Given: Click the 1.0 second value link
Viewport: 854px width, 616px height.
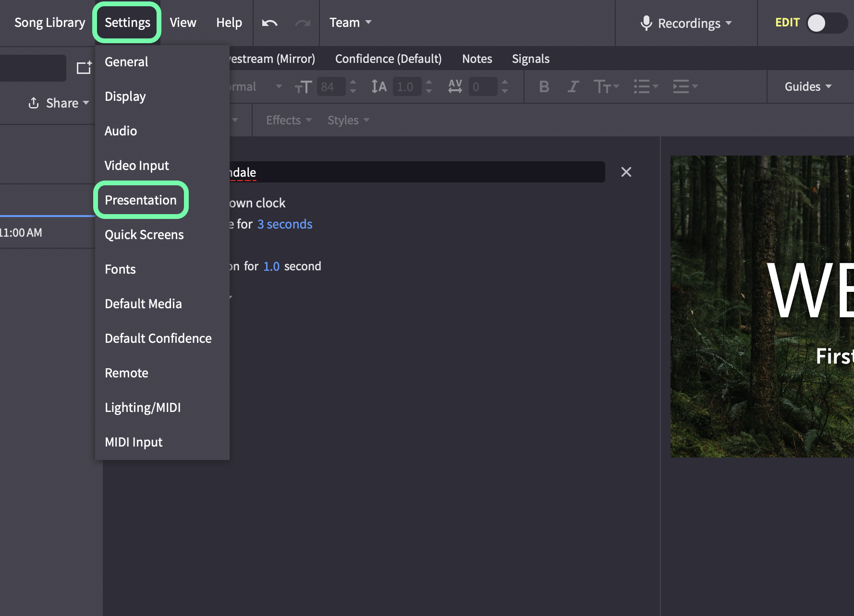Looking at the screenshot, I should pyautogui.click(x=271, y=266).
